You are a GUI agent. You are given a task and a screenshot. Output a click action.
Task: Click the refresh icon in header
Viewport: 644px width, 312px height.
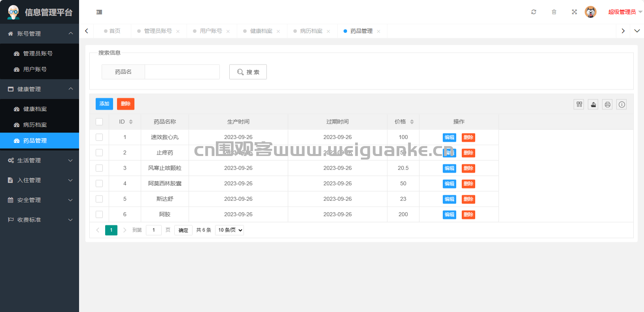534,12
